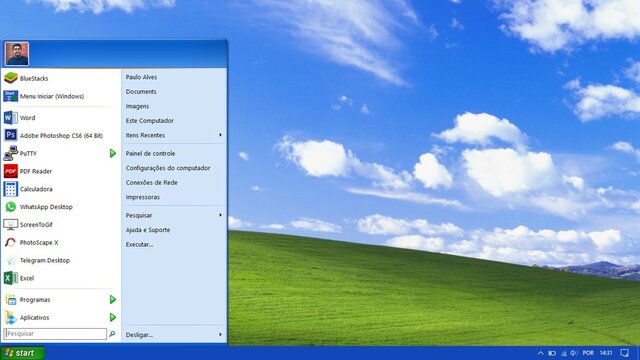Click the 14:31 taskbar clock
Viewport: 640px width, 360px height.
606,353
